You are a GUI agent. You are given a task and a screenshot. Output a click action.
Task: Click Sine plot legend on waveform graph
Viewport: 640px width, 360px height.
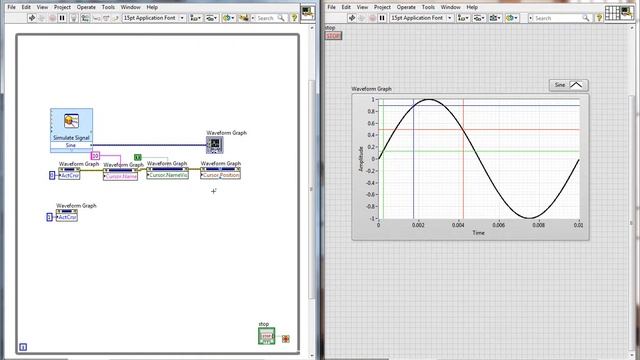click(569, 85)
